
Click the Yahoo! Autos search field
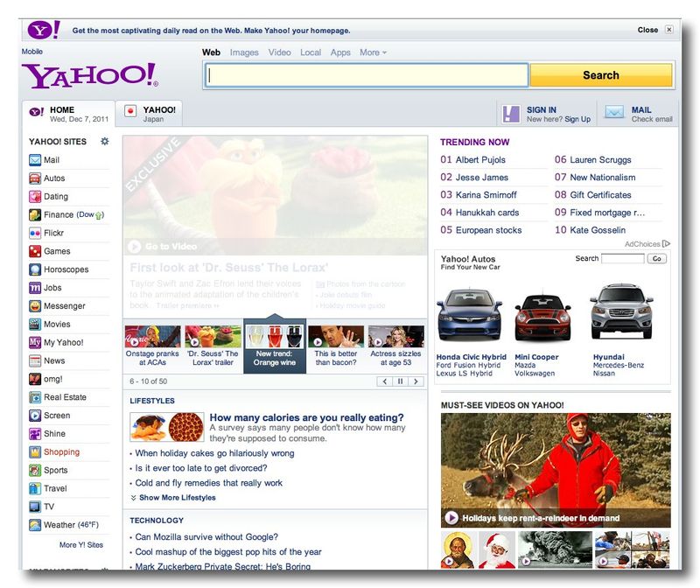(x=623, y=258)
